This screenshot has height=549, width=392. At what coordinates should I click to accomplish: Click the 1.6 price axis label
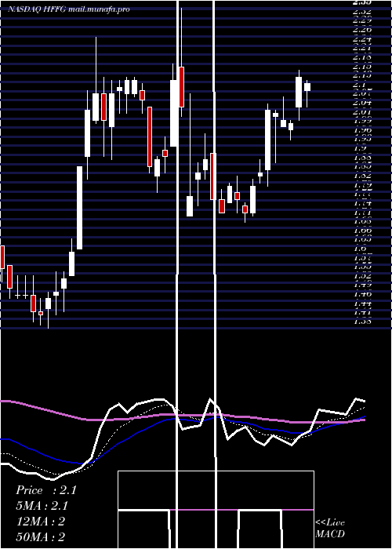click(359, 249)
